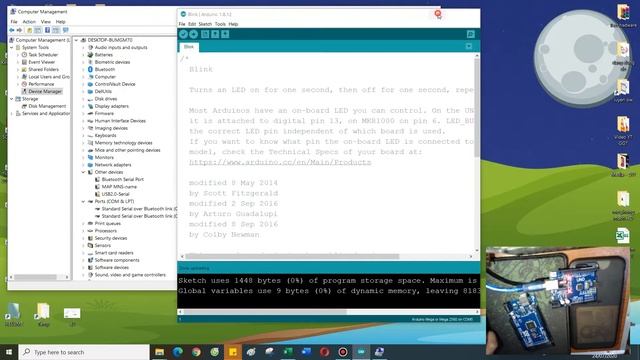The image size is (640, 360).
Task: Expand the Bluetooth device category
Action: (x=84, y=69)
